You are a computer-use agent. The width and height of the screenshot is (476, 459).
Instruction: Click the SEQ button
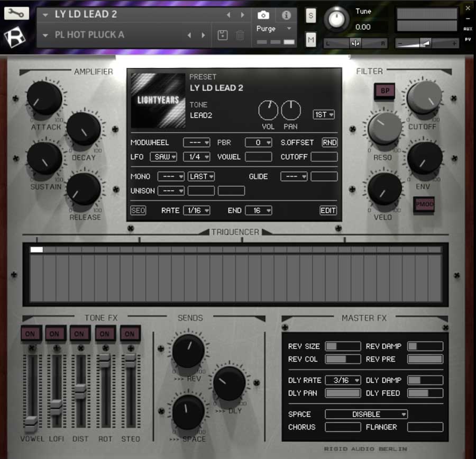pos(138,211)
